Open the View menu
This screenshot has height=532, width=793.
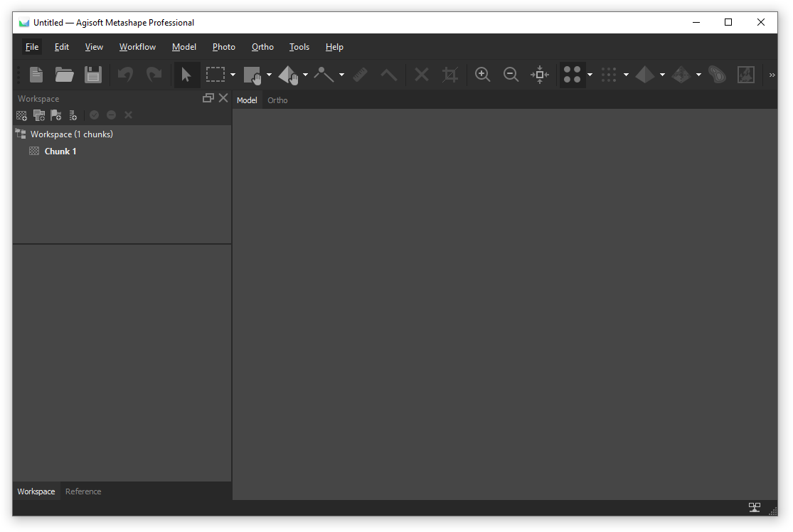click(x=94, y=47)
